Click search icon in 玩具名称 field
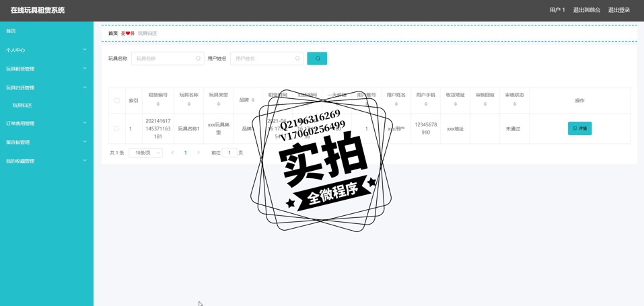This screenshot has height=306, width=644. click(198, 59)
